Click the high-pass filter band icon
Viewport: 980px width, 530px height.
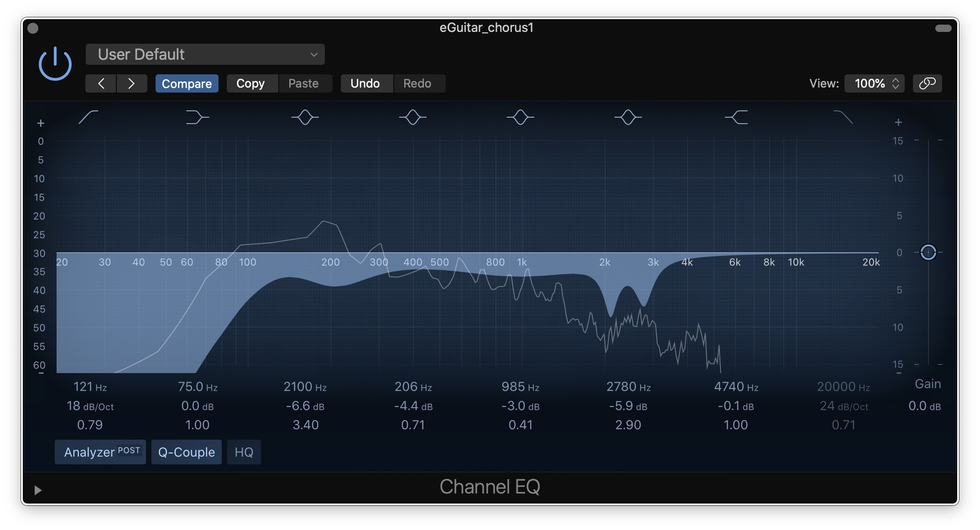coord(89,117)
